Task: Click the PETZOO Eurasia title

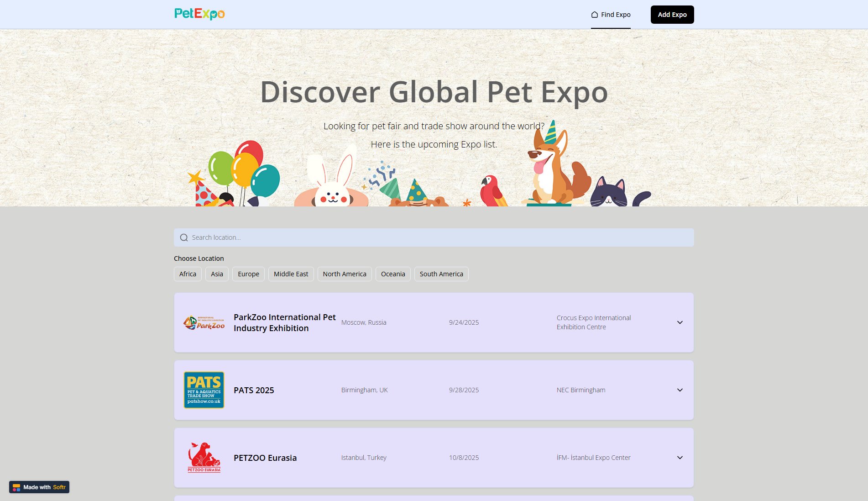Action: coord(265,458)
